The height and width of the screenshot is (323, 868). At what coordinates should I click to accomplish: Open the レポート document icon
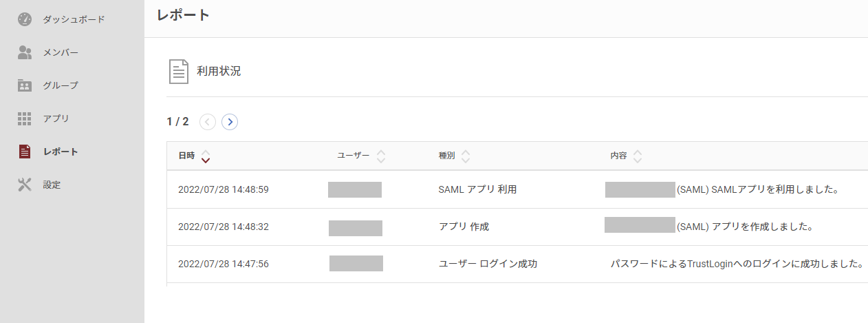25,152
